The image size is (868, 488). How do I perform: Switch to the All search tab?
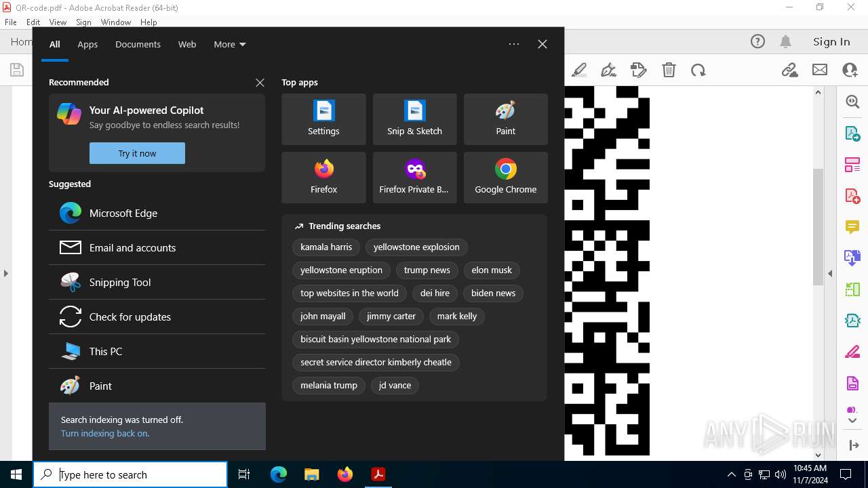[x=55, y=44]
